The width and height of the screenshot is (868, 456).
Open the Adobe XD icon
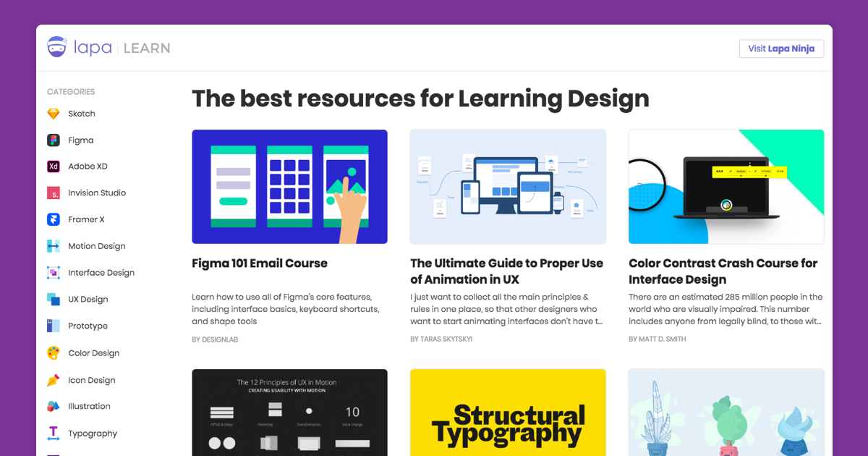[54, 166]
